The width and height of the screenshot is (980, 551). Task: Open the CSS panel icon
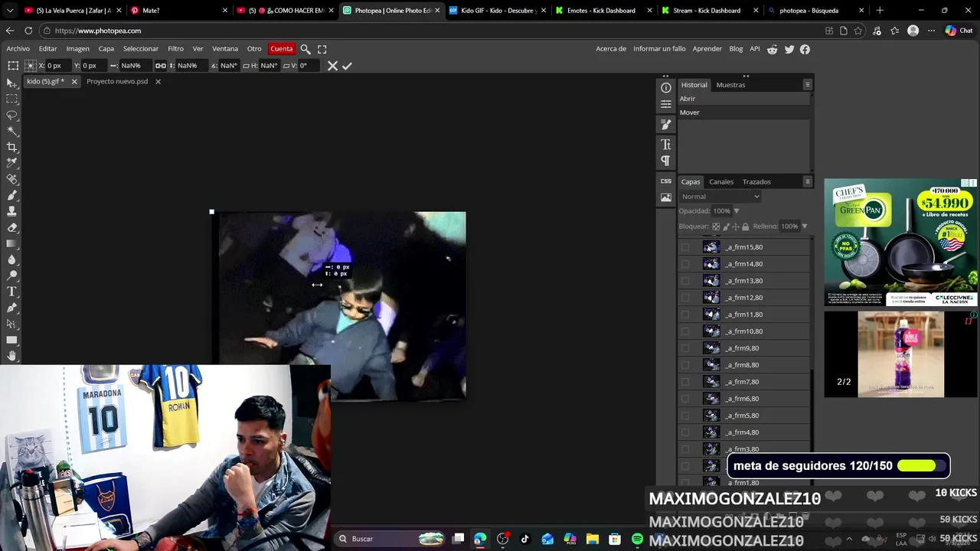pos(666,181)
